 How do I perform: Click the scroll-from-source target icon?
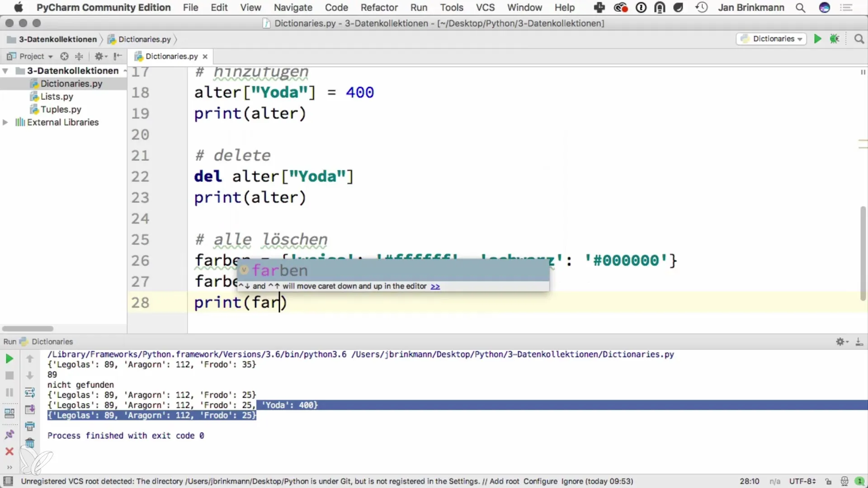click(64, 56)
